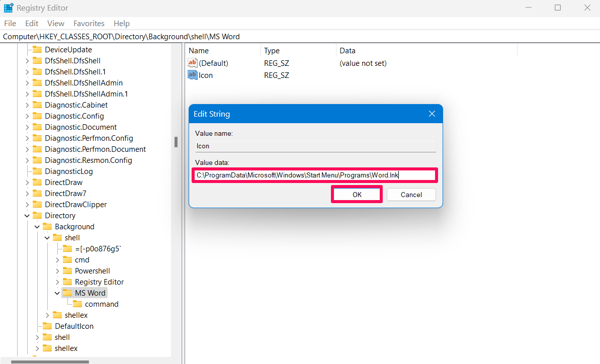Select the Diagnostic.Document tree entry

pos(81,127)
